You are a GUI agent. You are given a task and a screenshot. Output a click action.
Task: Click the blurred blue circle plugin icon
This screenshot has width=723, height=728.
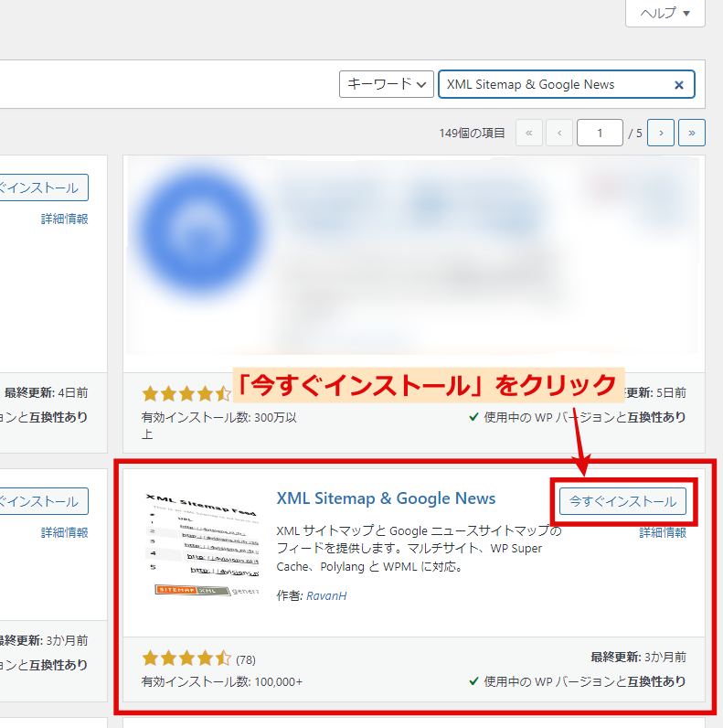201,231
